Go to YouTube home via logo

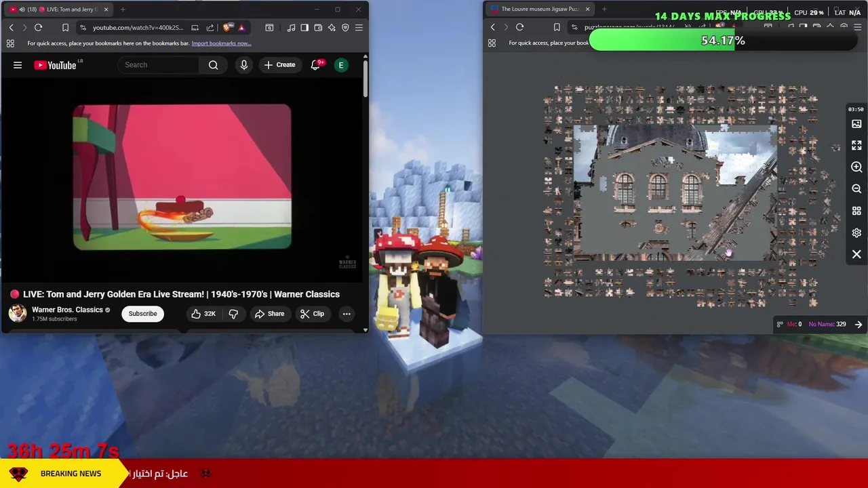click(x=55, y=65)
